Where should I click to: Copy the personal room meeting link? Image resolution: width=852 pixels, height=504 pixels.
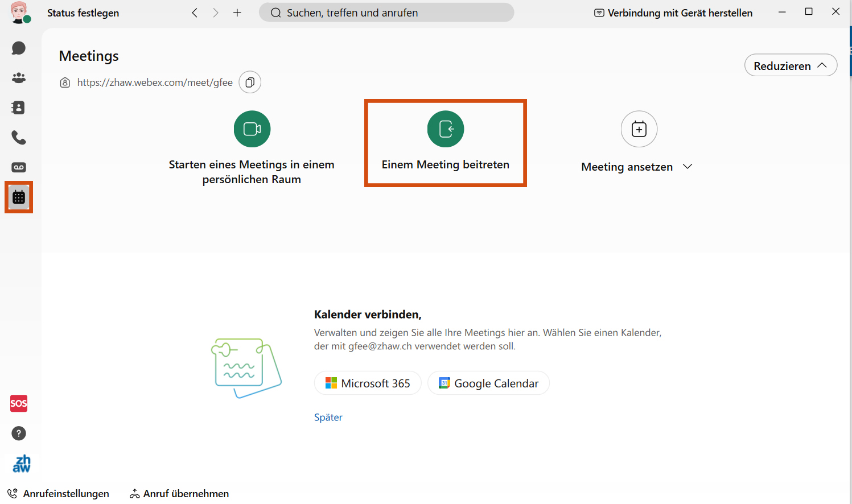pyautogui.click(x=250, y=82)
